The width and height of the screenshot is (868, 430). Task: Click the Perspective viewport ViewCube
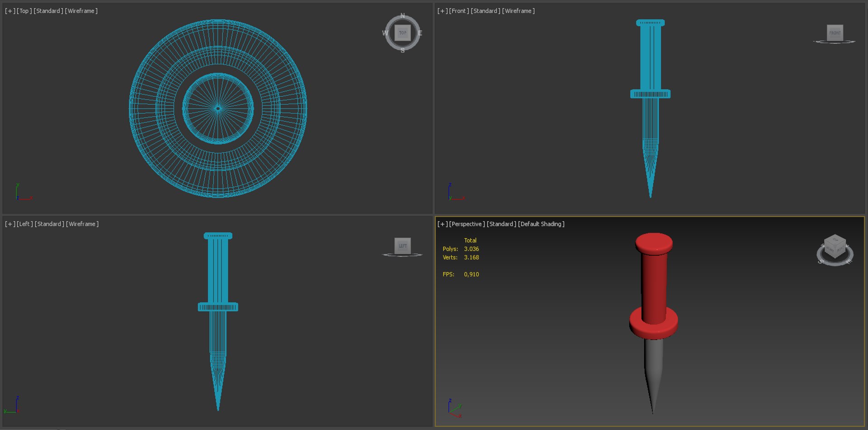[835, 246]
